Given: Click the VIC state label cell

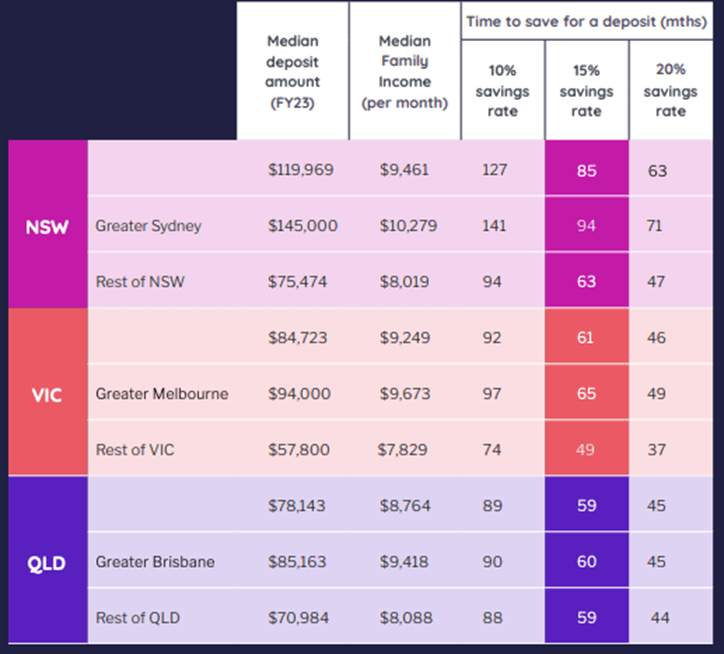Looking at the screenshot, I should point(48,392).
